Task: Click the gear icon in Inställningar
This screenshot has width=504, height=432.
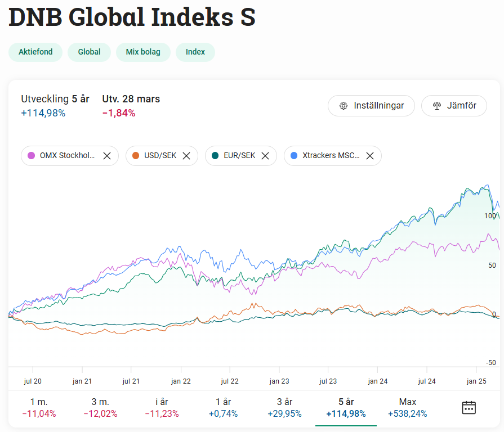Action: [343, 106]
